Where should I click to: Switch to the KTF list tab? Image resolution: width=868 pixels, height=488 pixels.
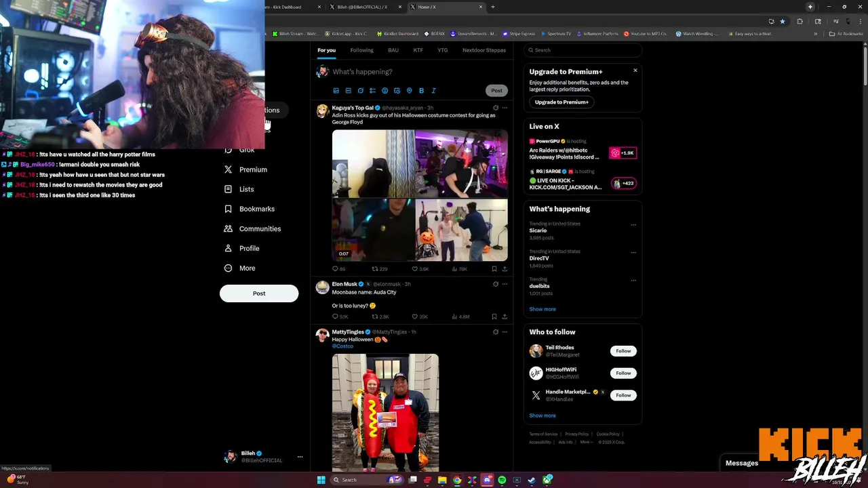pyautogui.click(x=418, y=50)
